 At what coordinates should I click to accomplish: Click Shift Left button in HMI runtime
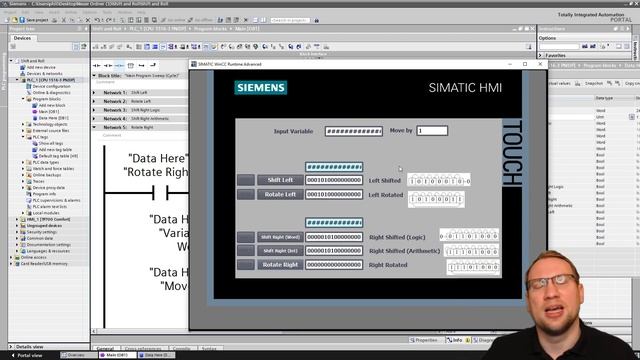[x=280, y=180]
